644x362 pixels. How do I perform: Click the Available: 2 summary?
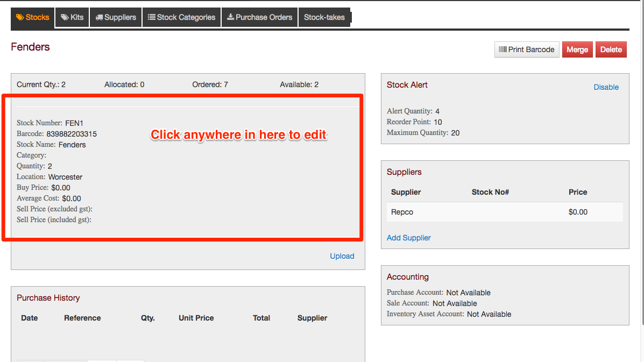click(x=299, y=84)
